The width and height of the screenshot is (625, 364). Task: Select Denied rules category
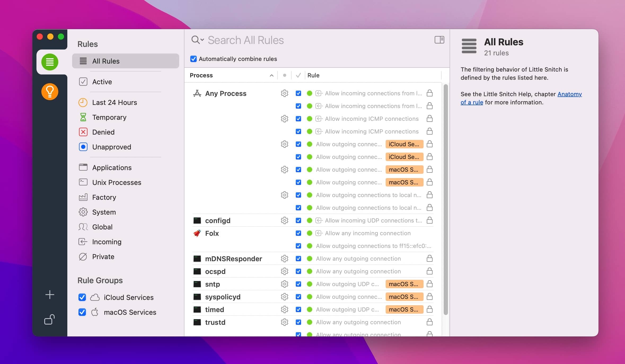point(103,132)
